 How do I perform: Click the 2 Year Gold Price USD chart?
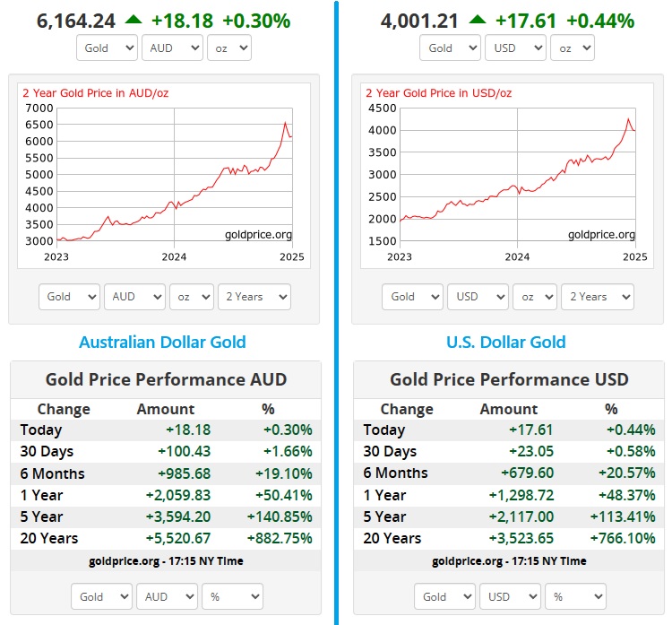pyautogui.click(x=507, y=175)
